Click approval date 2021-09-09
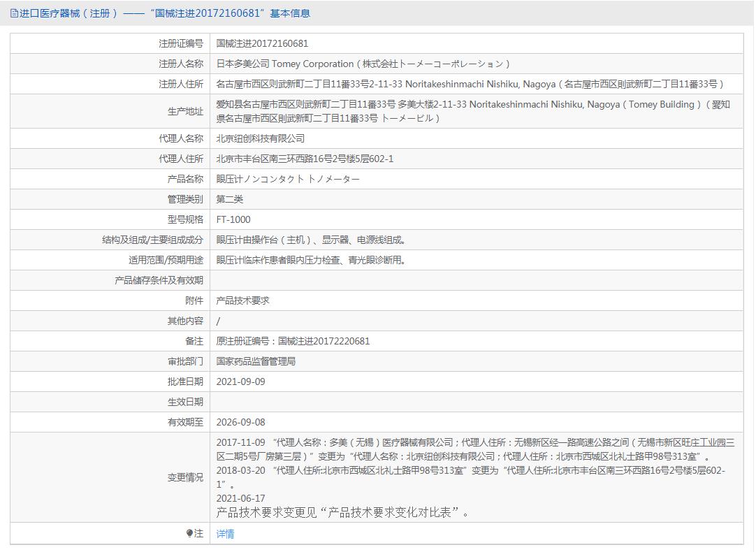 (x=240, y=382)
